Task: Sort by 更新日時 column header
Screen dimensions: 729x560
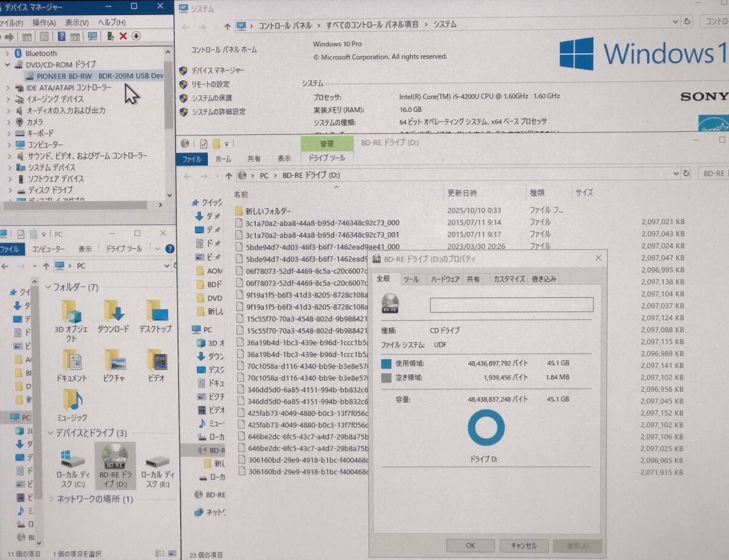Action: coord(462,193)
